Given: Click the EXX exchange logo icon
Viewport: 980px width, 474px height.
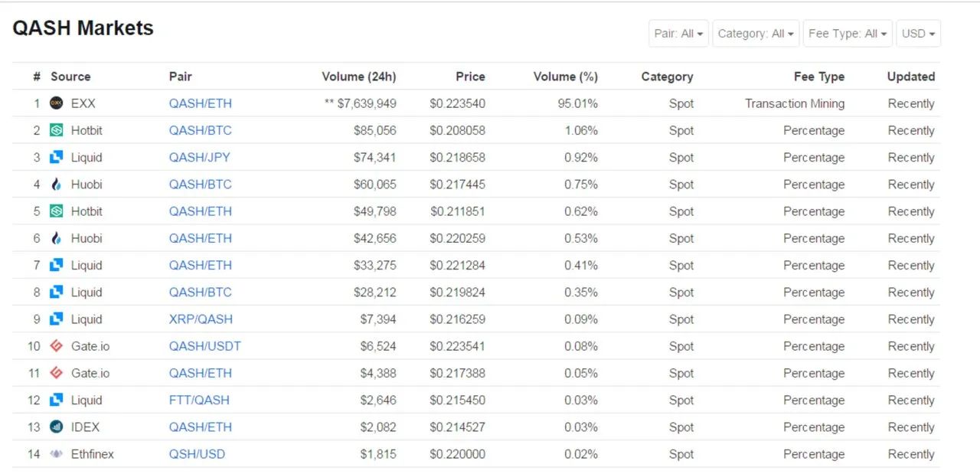Looking at the screenshot, I should (56, 103).
